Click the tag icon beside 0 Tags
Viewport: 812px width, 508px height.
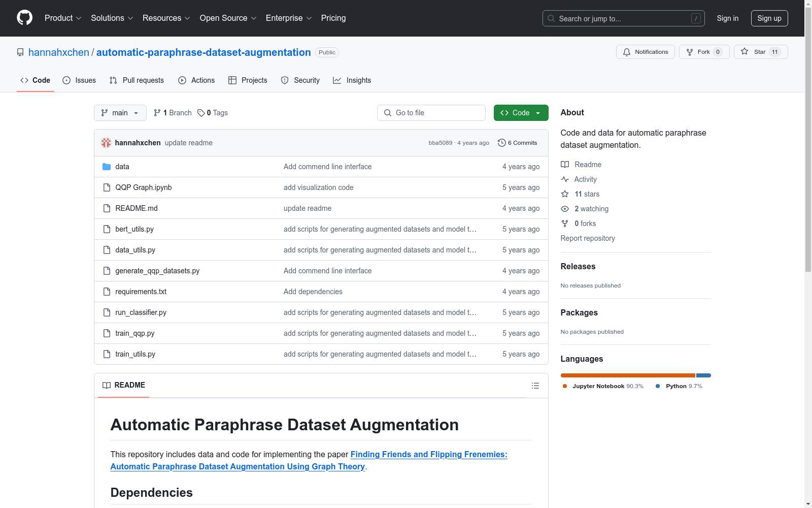[201, 113]
